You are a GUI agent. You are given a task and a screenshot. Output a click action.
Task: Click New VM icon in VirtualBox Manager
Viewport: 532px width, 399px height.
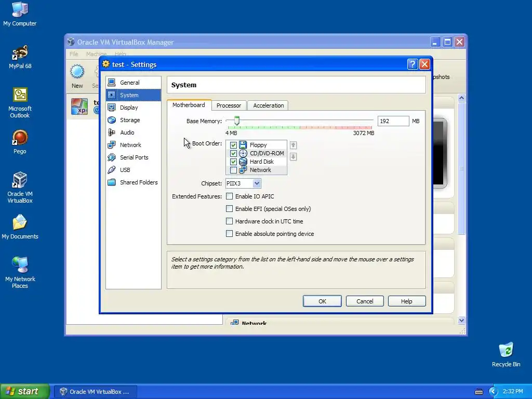pos(77,72)
